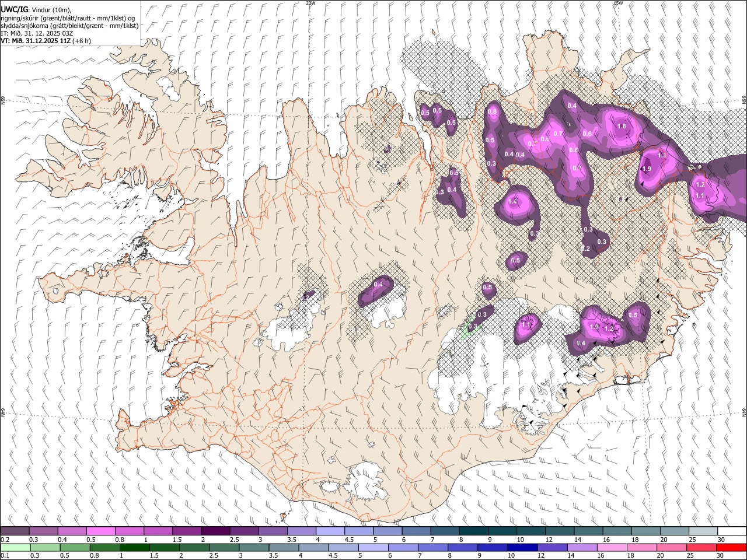This screenshot has height=560, width=747.
Task: Click the bright pink 0.5 swatch in purple legend
Action: click(x=100, y=531)
